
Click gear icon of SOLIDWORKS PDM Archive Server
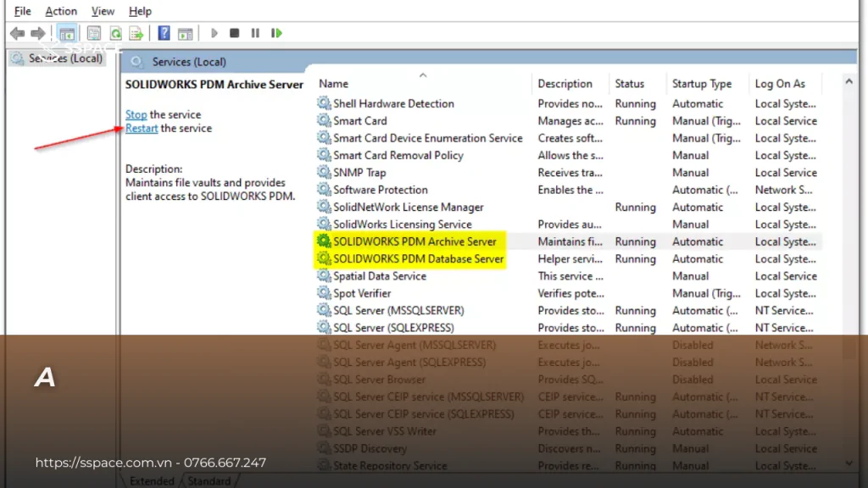click(323, 241)
